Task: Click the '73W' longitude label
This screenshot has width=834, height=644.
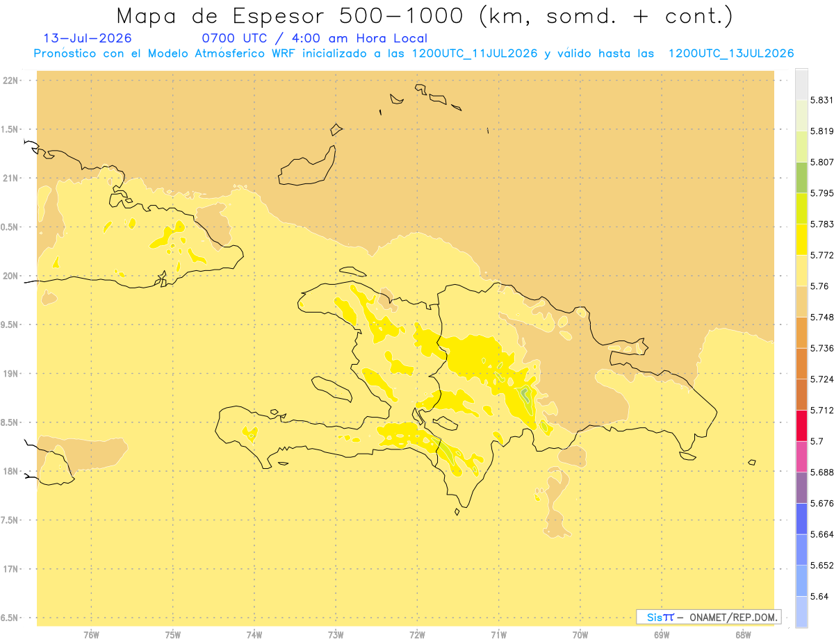Action: pyautogui.click(x=336, y=634)
